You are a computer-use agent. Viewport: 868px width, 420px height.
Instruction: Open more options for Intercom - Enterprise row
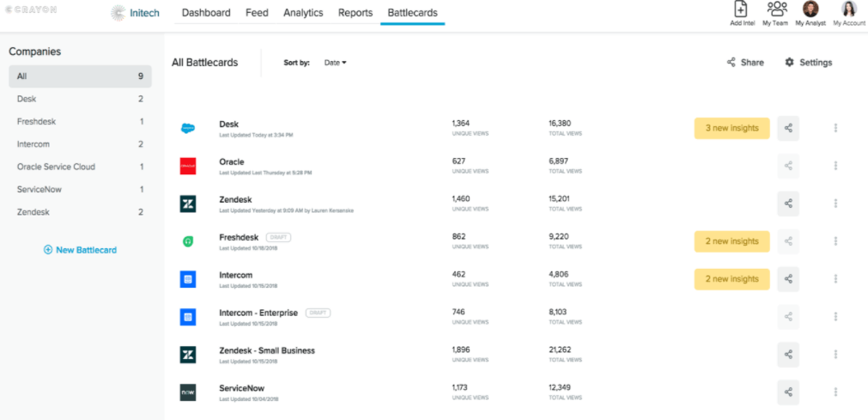click(x=835, y=316)
